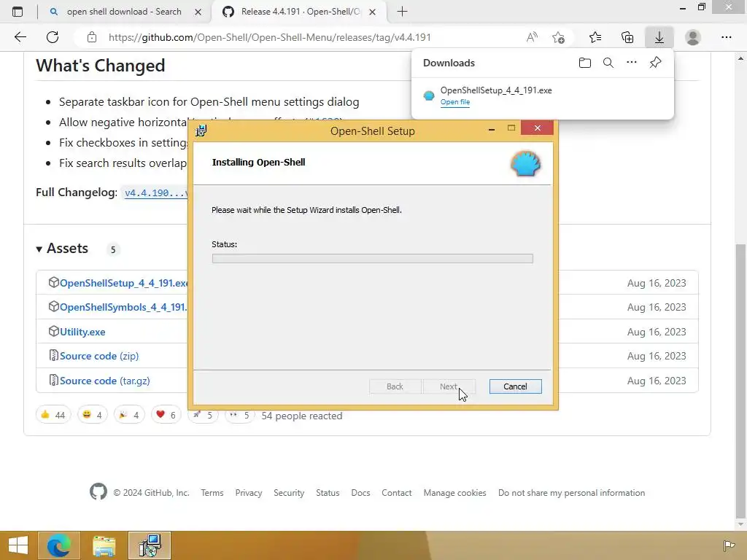Add this page to favorites star
Image resolution: width=747 pixels, height=560 pixels.
tap(558, 37)
